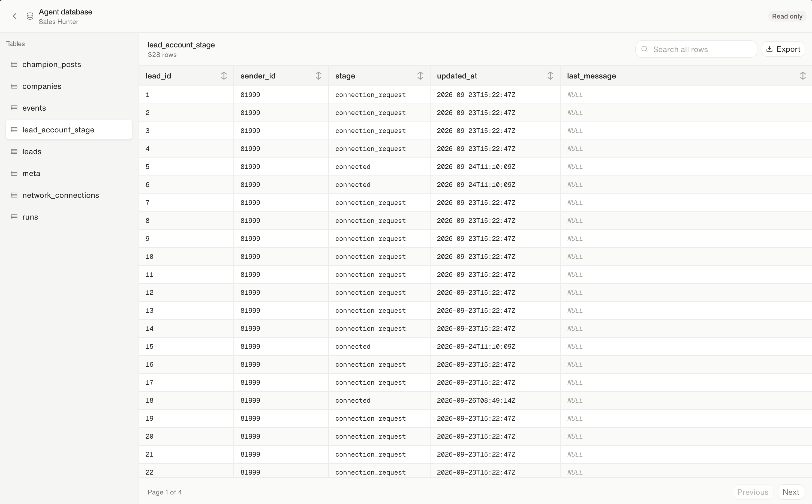Click the stage column header

pos(379,76)
